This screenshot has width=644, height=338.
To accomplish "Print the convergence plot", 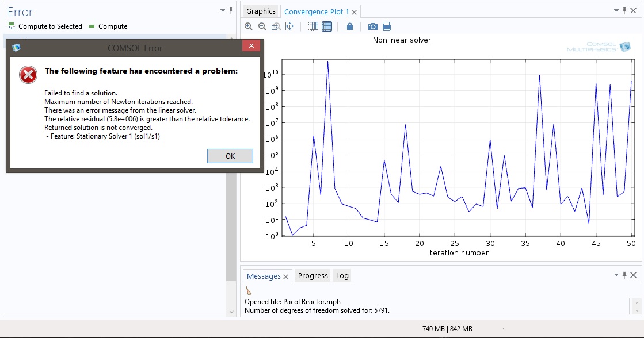I will pos(387,26).
